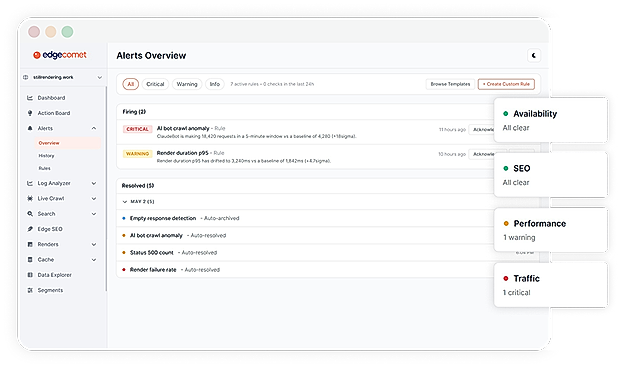The width and height of the screenshot is (632, 368).
Task: Click the Search magnifier icon
Action: pyautogui.click(x=30, y=214)
